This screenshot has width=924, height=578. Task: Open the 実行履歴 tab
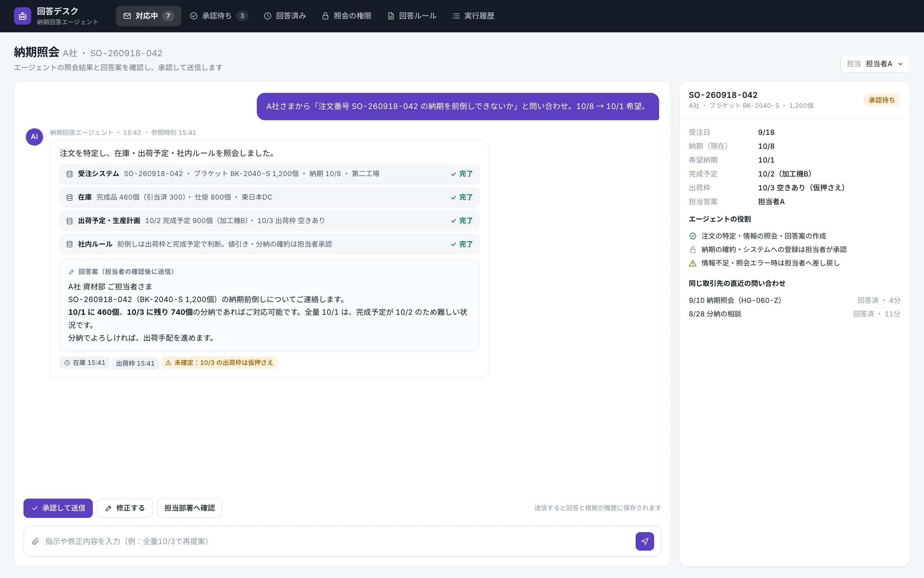(473, 16)
